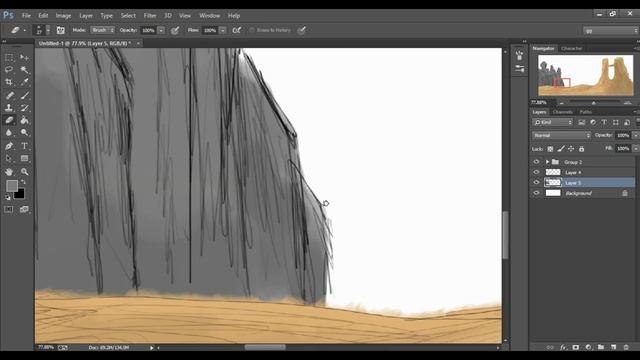This screenshot has height=360, width=640.
Task: Select the Eraser tool in toolbox
Action: coord(9,120)
